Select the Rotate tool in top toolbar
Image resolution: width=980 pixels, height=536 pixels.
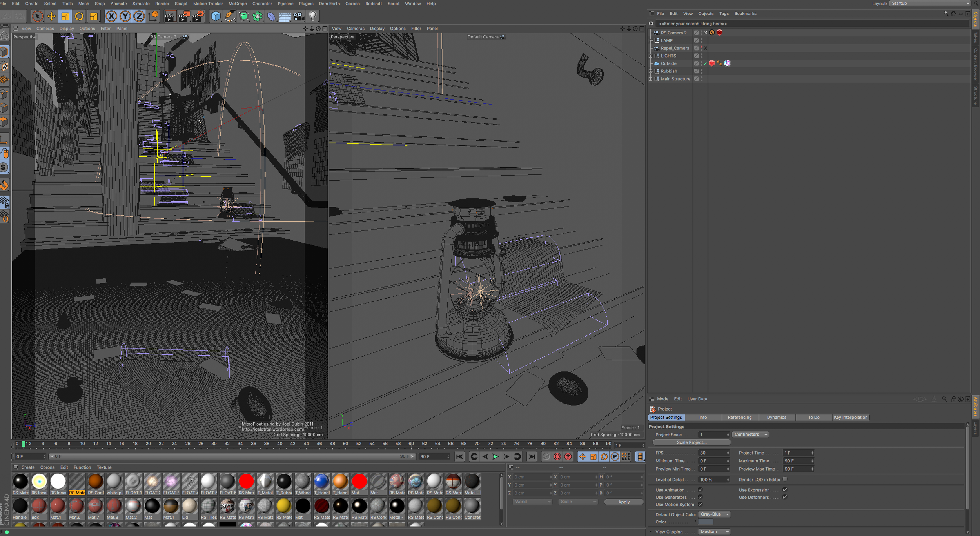(79, 16)
